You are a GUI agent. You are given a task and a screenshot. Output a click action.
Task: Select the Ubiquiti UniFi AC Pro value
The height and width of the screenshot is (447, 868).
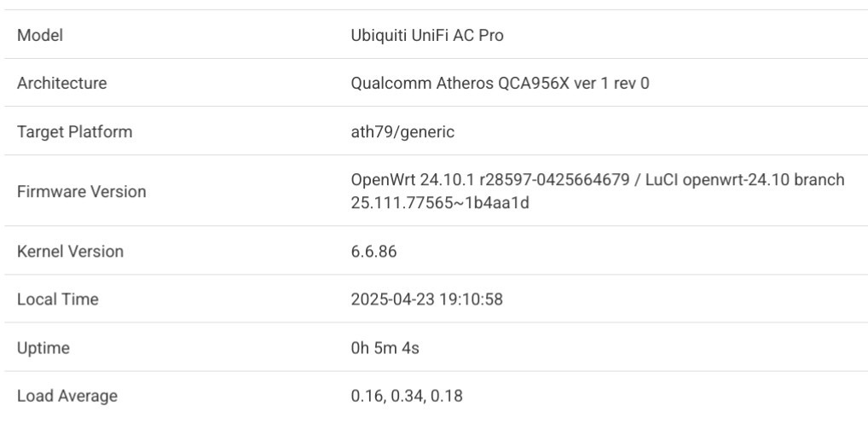[x=427, y=36]
